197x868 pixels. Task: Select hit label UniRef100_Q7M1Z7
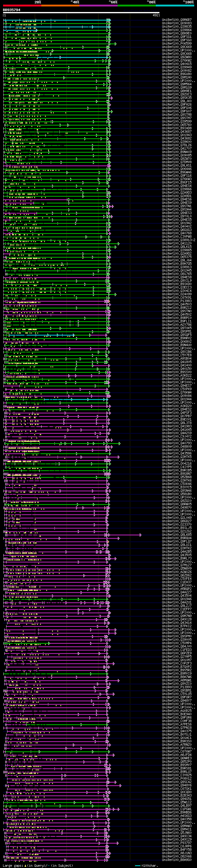click(177, 565)
